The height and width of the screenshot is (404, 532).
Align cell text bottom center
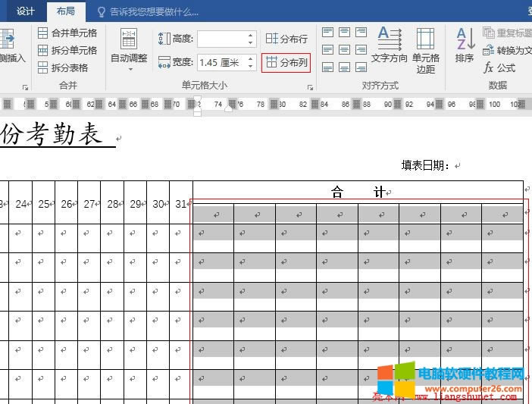tap(344, 67)
